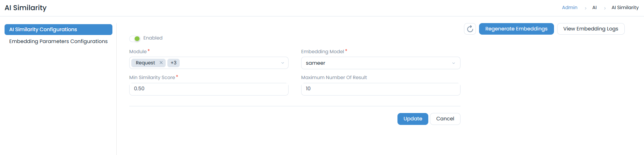Select AI Similarity Configurations in sidebar
This screenshot has height=155, width=644.
click(58, 30)
